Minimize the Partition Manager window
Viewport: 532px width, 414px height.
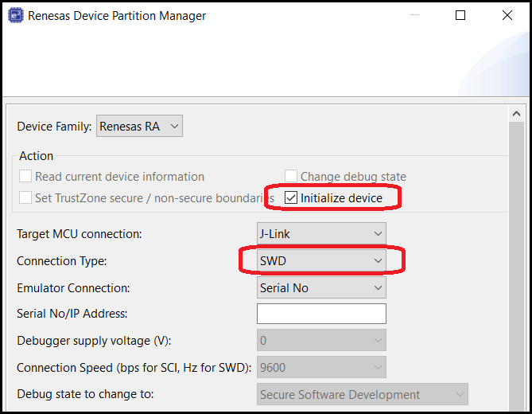coord(414,15)
